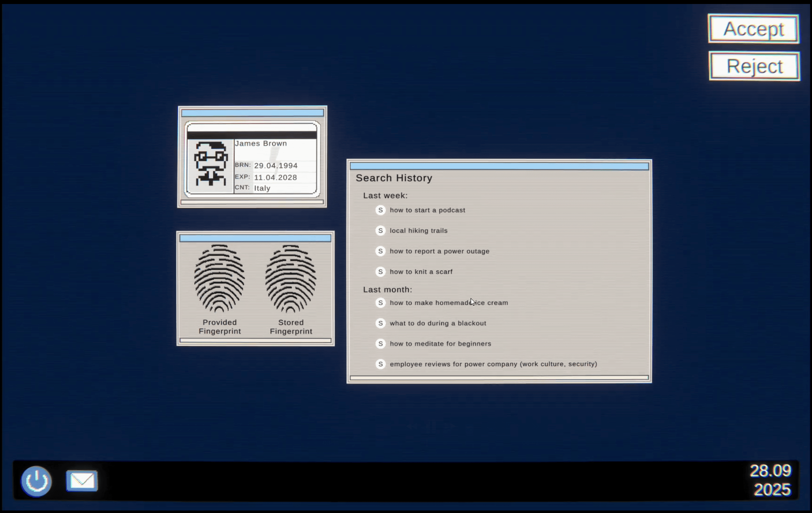The height and width of the screenshot is (513, 812).
Task: Click the fingerprint window's blue title bar
Action: [x=255, y=239]
